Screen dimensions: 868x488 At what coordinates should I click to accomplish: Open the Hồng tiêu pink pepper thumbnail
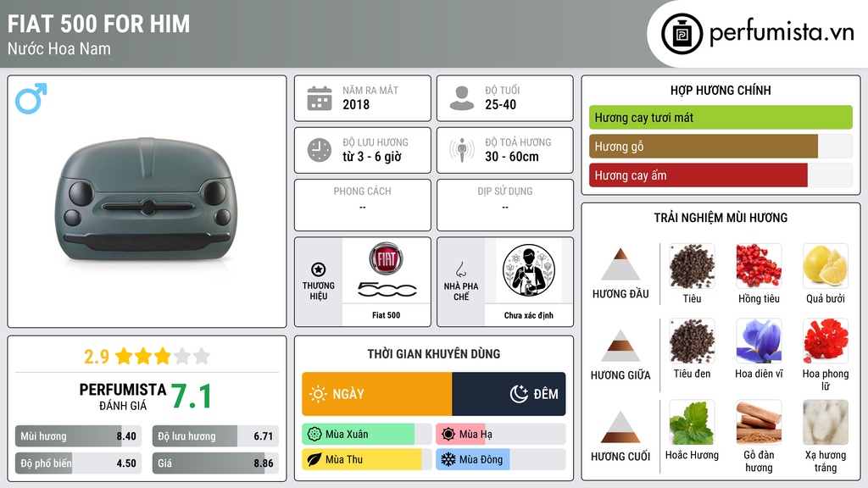(759, 266)
